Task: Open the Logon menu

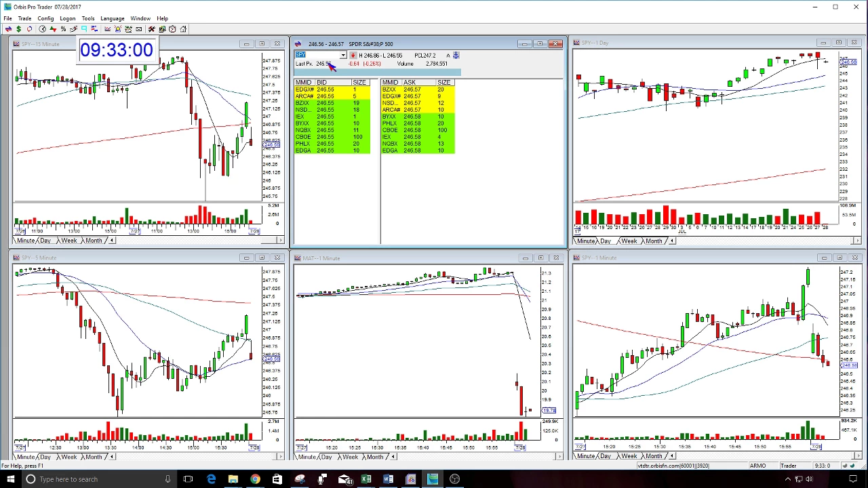Action: coord(68,18)
